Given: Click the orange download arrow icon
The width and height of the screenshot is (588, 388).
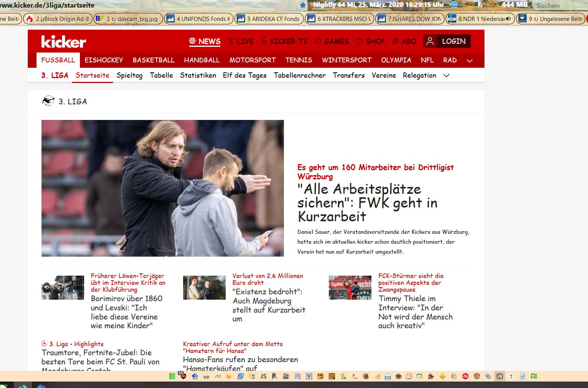Looking at the screenshot, I should point(442,376).
